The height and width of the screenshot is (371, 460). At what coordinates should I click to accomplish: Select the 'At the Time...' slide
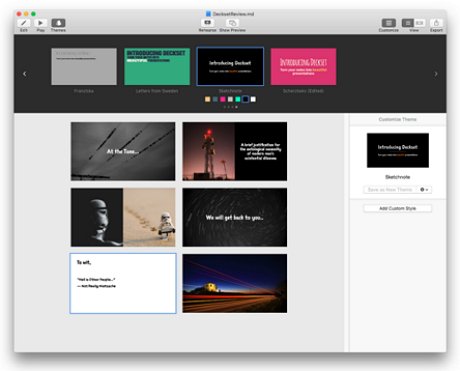pyautogui.click(x=123, y=151)
